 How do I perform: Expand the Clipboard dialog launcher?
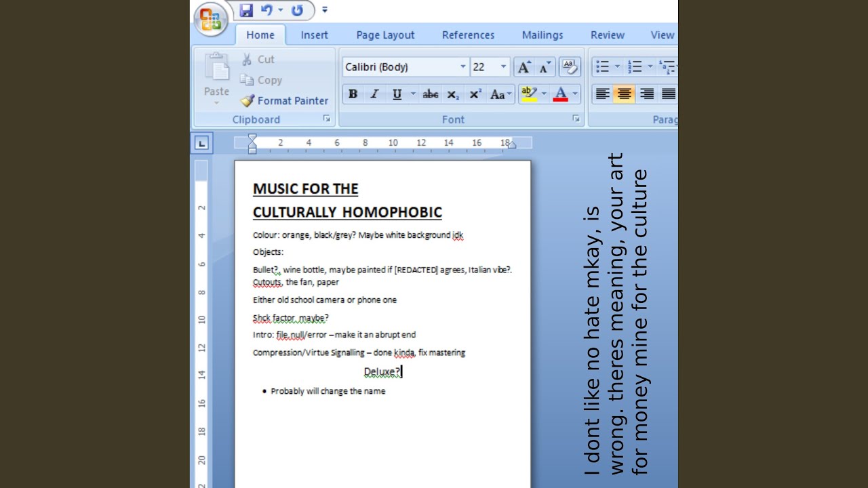(326, 119)
